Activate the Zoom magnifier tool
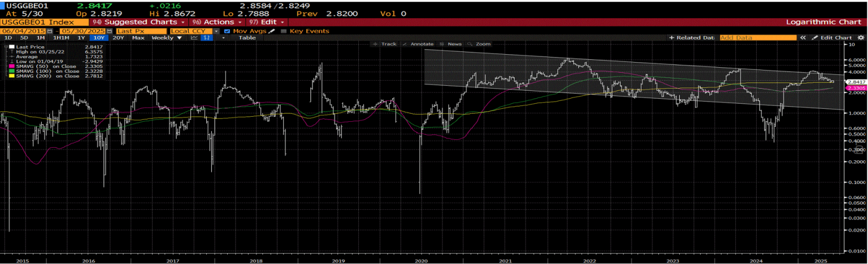The image size is (868, 264). 479,43
